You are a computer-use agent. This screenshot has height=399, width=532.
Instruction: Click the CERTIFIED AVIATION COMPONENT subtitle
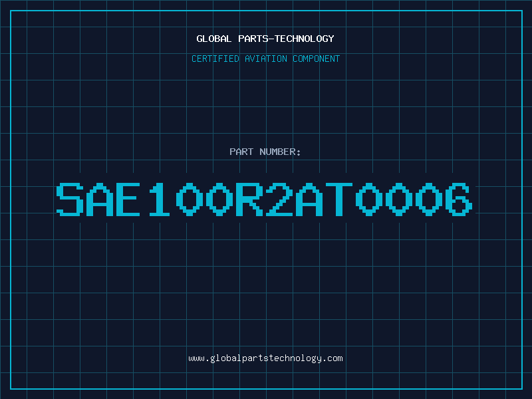pos(265,59)
